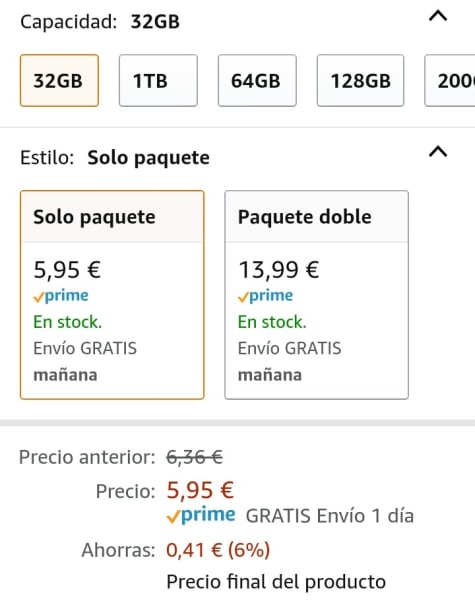Click the prime logo under 13,99 € card
475x603 pixels.
point(265,296)
